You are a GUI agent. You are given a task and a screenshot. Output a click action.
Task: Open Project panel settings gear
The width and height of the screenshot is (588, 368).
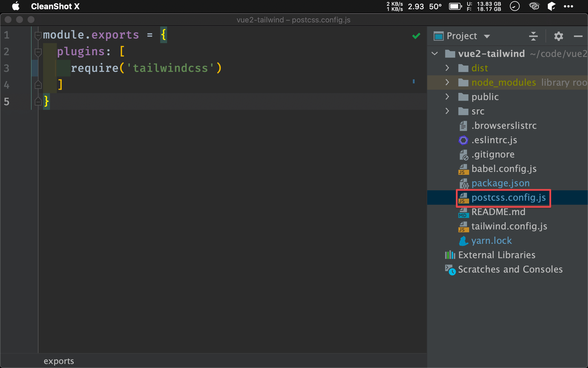[x=558, y=36]
